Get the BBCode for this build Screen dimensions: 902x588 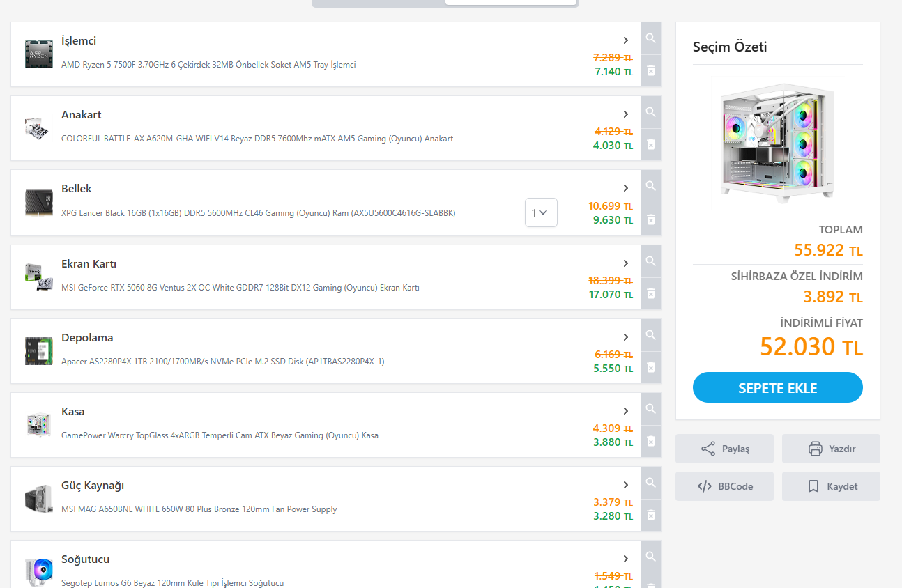pos(724,486)
